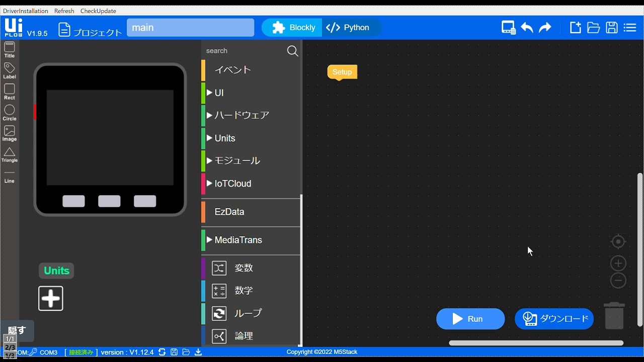
Task: Switch to the Blockly tab
Action: point(292,28)
